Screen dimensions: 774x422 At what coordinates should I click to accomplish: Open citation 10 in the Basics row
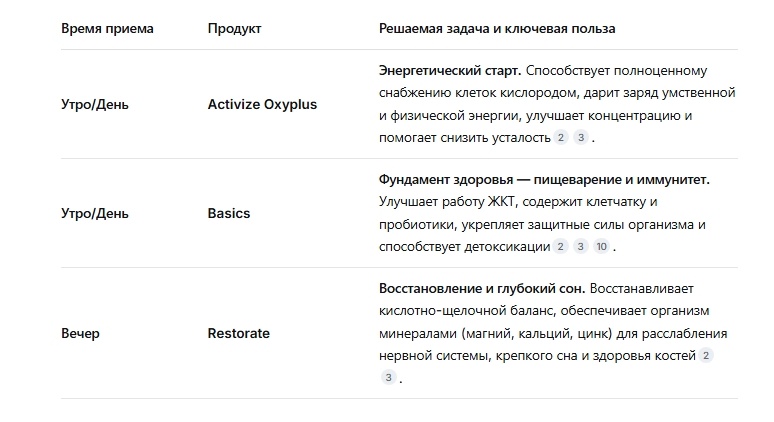coord(601,246)
